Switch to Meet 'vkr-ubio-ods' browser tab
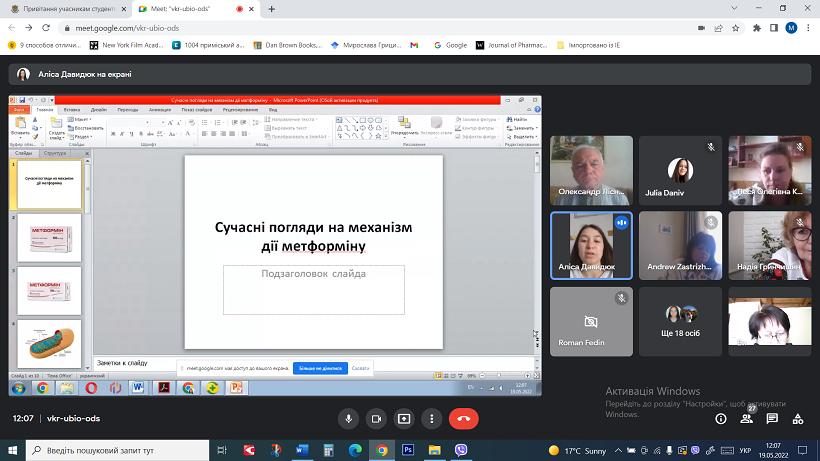Screen dimensions: 820x461 pos(196,9)
